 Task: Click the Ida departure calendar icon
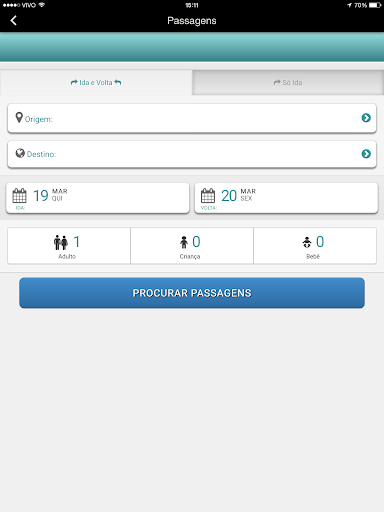(x=19, y=196)
